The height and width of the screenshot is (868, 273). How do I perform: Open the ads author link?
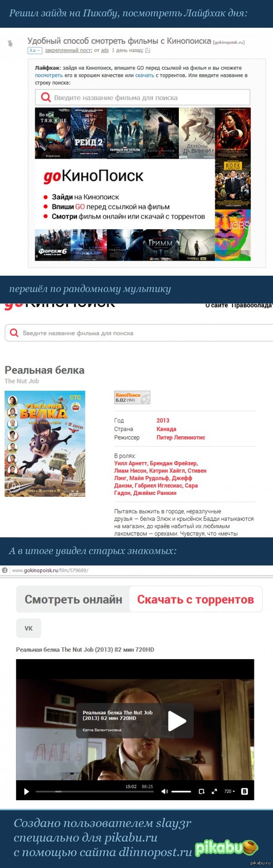click(x=105, y=50)
